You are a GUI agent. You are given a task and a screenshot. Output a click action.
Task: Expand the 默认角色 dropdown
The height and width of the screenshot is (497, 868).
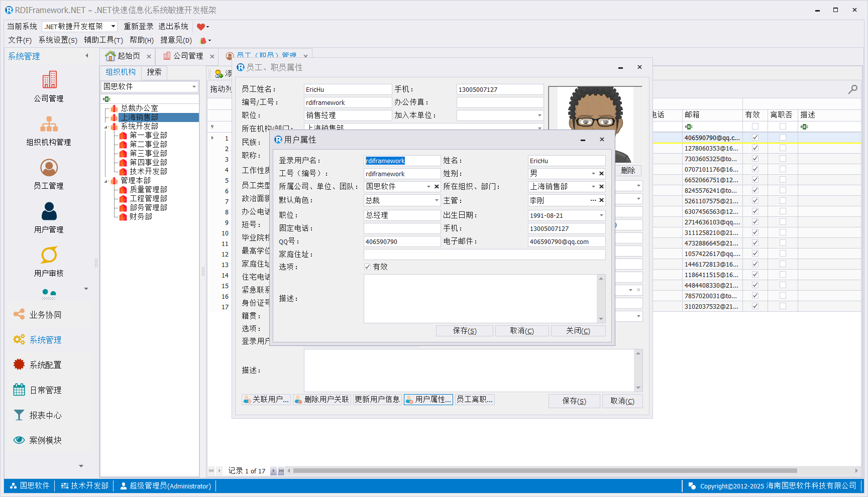pyautogui.click(x=436, y=200)
